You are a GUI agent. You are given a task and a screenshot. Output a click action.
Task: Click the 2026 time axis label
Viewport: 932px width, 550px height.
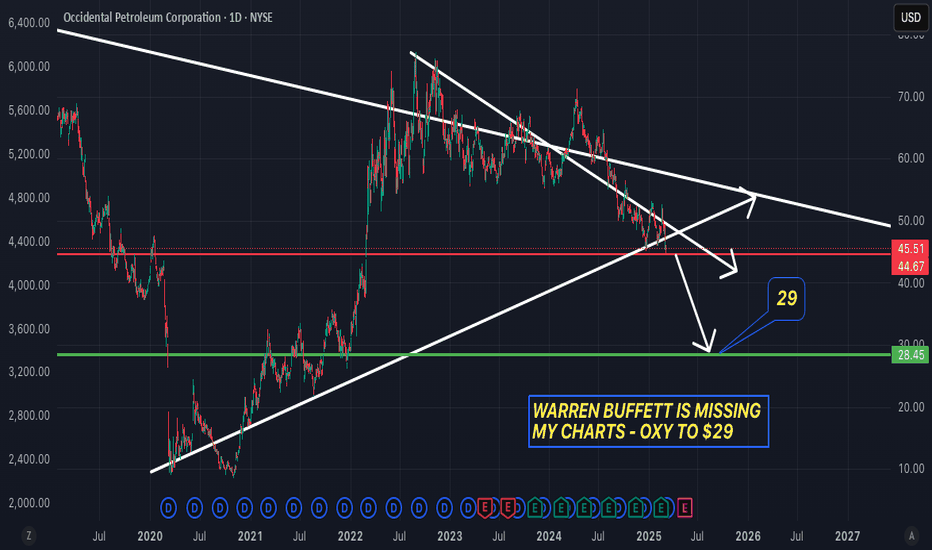(748, 536)
